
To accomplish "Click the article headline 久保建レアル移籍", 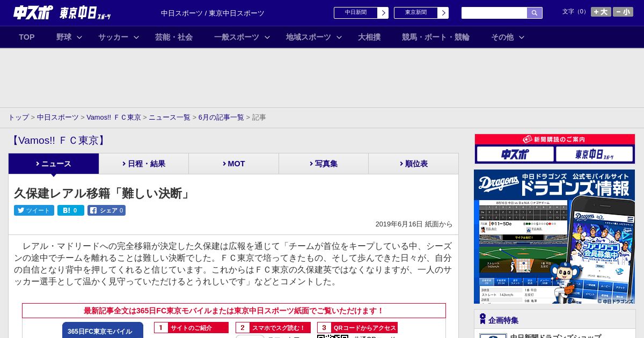I will (103, 193).
